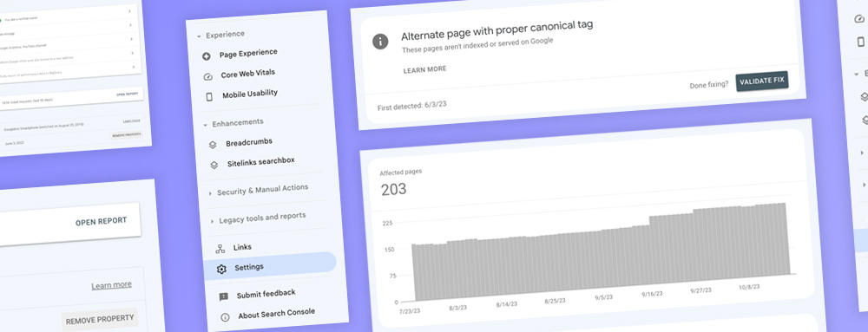Click the 8/25/23 chart date label
Viewport: 868px width, 332px height.
click(x=555, y=301)
